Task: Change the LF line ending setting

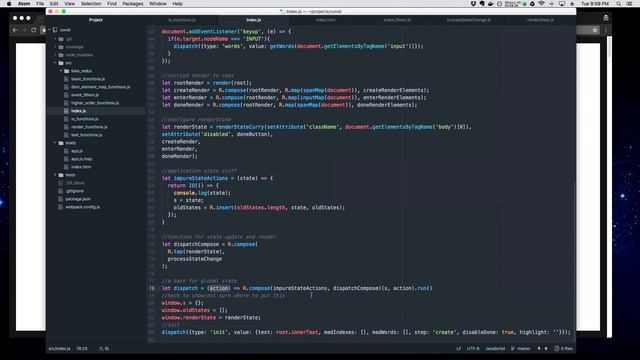Action: coord(458,349)
